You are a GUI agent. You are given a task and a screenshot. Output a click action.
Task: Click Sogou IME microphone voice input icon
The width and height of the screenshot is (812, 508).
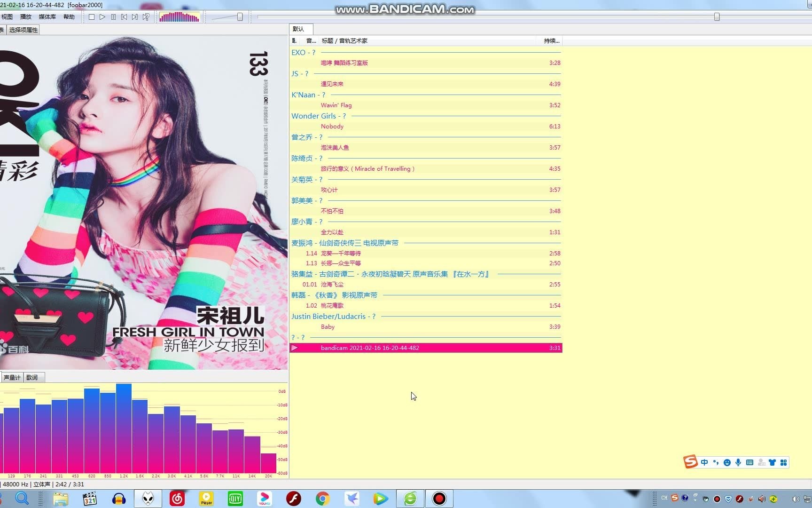point(738,463)
